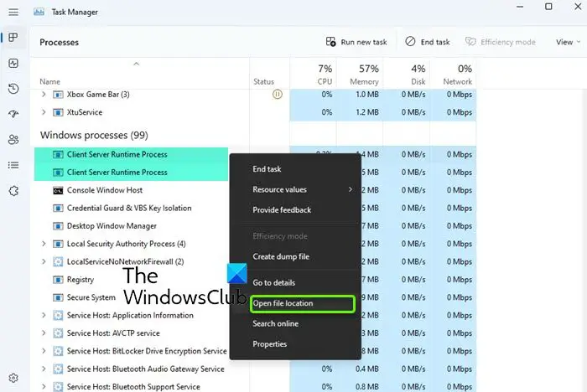Viewport: 587px width, 392px height.
Task: Open the Details list sidebar icon
Action: (x=13, y=165)
